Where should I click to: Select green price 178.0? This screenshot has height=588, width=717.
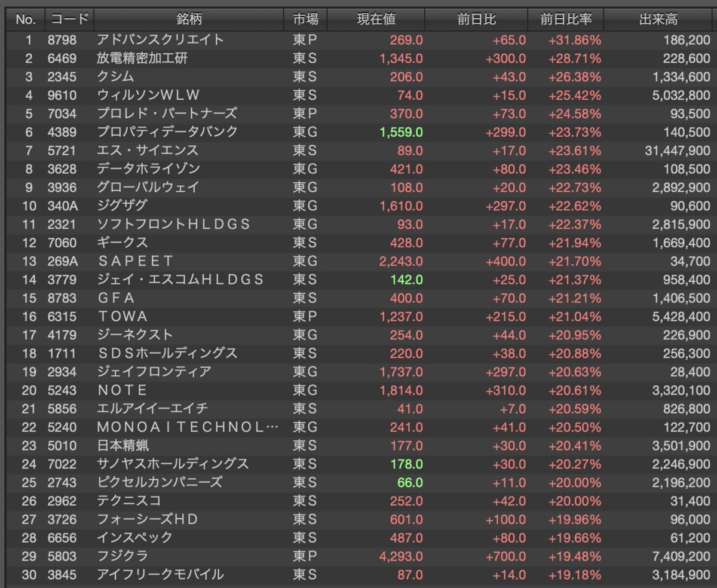point(406,464)
